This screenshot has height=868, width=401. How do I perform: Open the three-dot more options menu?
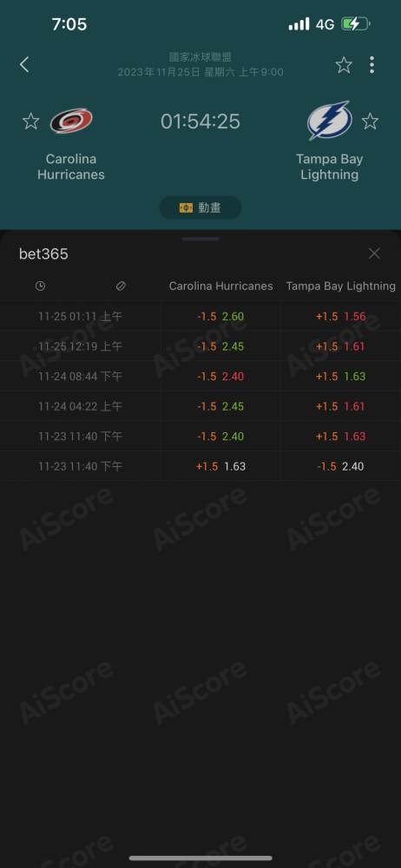[371, 65]
